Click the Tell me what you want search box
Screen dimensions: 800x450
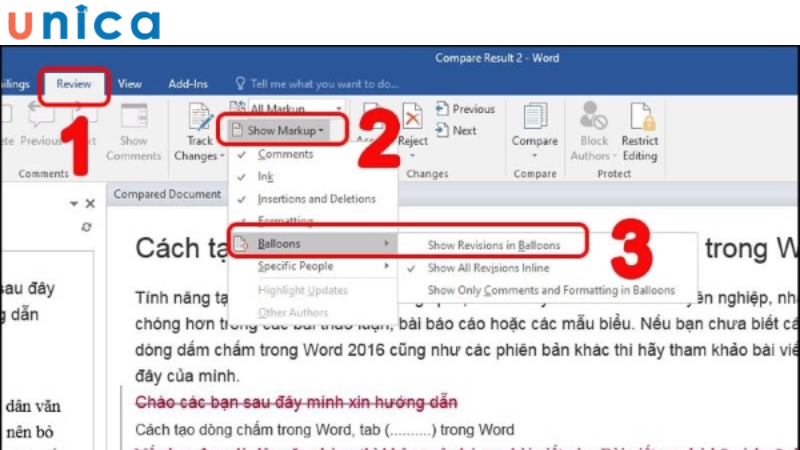click(317, 84)
